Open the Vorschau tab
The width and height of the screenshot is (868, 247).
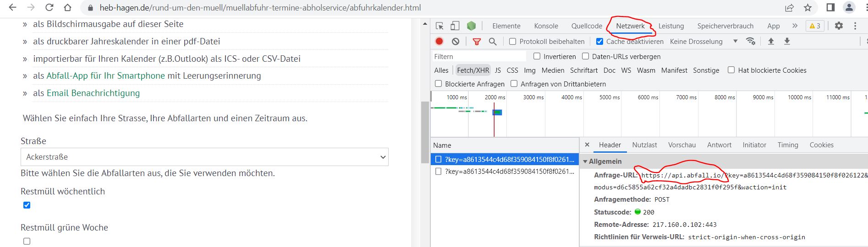pos(682,145)
